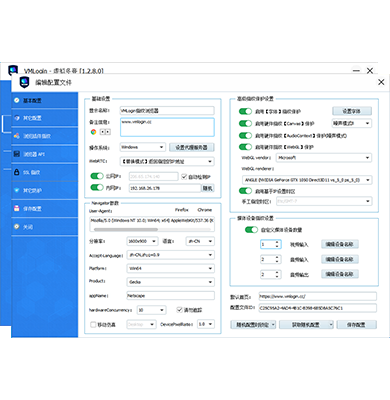The image size is (390, 400).
Task: Disable the Canvas fingerprint protection switch
Action: coord(245,123)
